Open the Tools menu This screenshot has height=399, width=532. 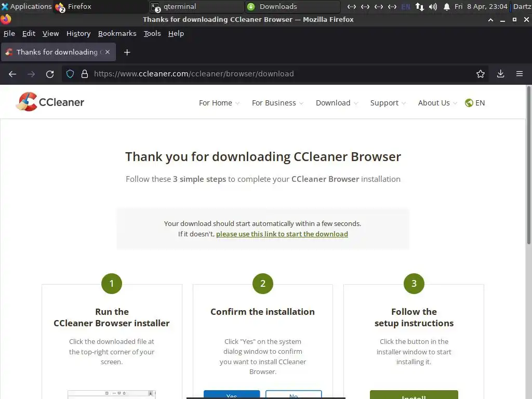152,34
